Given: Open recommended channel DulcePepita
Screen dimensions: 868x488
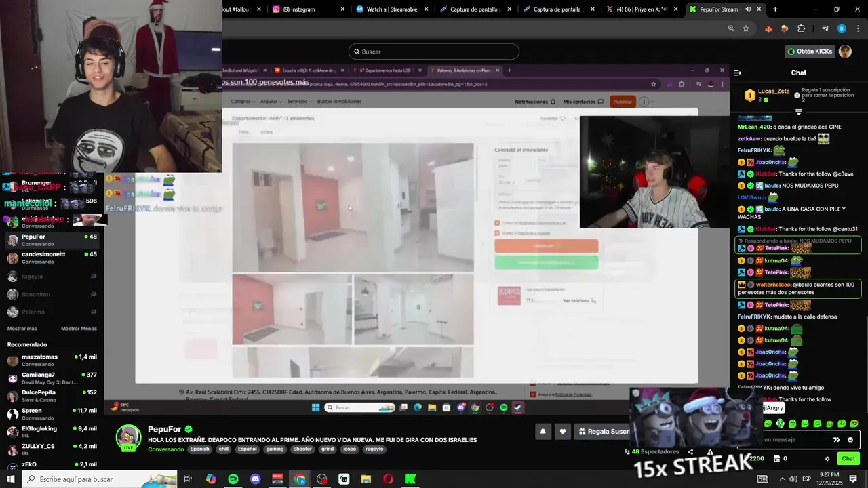Looking at the screenshot, I should (52, 396).
